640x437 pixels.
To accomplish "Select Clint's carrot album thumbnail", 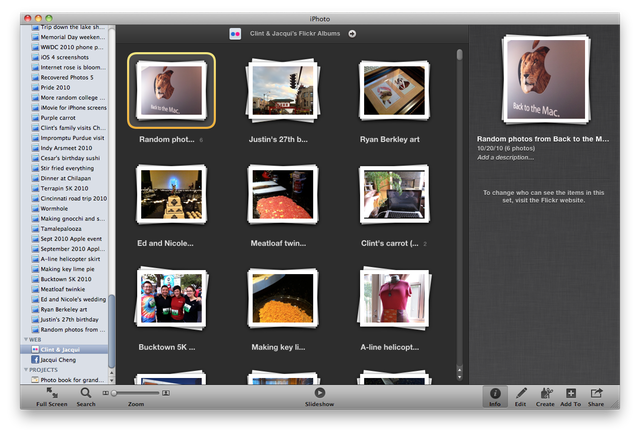I will [394, 195].
